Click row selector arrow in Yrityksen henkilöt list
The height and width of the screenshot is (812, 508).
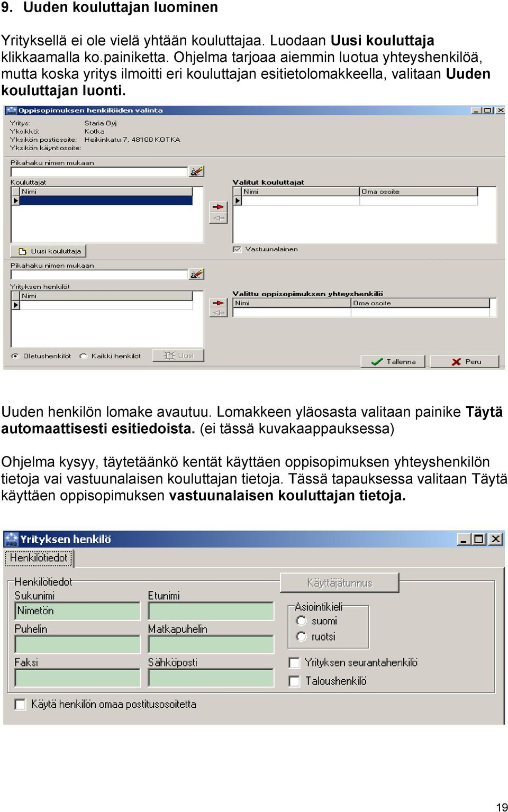(16, 305)
